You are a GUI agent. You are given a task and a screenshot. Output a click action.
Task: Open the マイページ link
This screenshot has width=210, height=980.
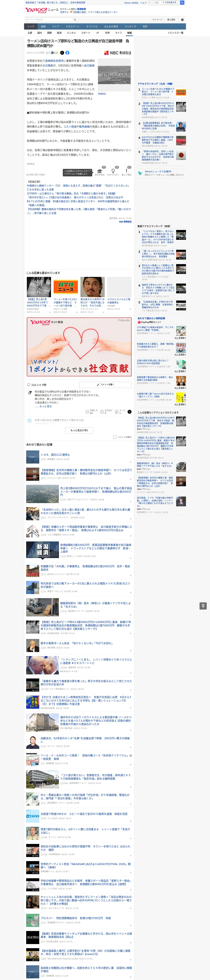[x=157, y=20]
